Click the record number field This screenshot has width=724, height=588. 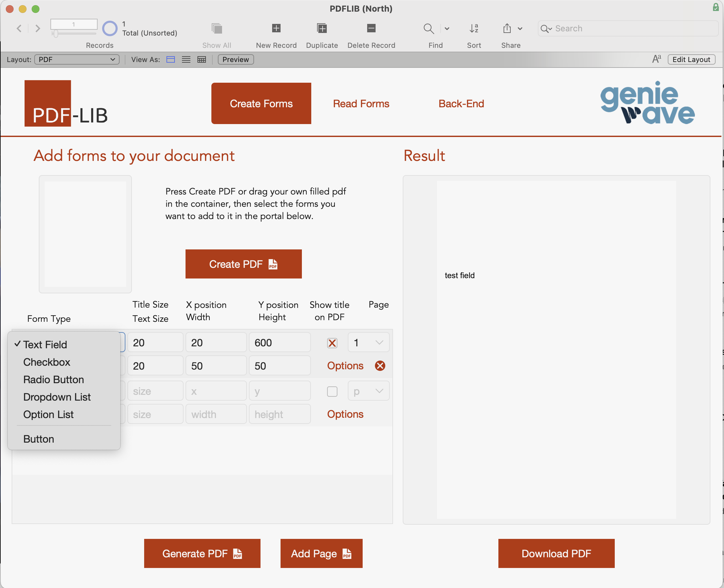[x=74, y=24]
